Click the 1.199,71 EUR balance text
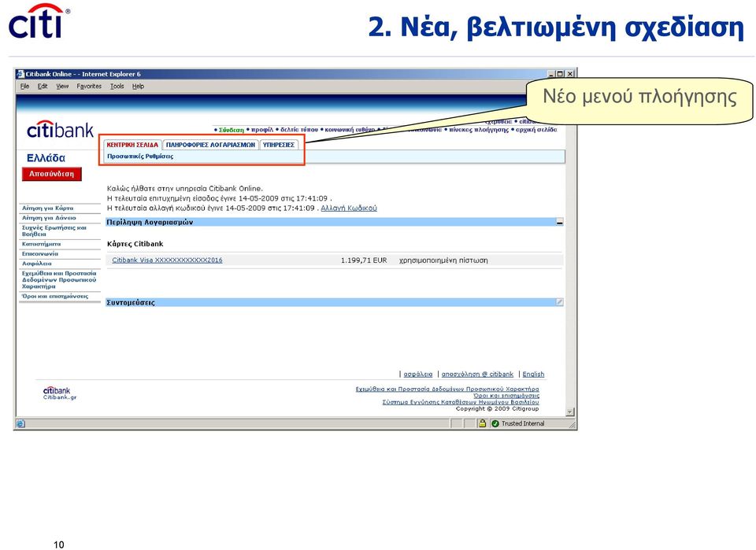Viewport: 756px width, 550px height. pyautogui.click(x=364, y=260)
